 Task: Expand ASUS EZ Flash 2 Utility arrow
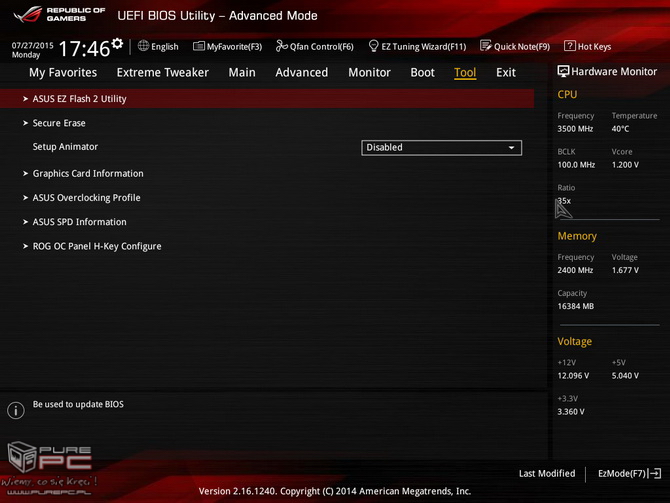[x=25, y=99]
